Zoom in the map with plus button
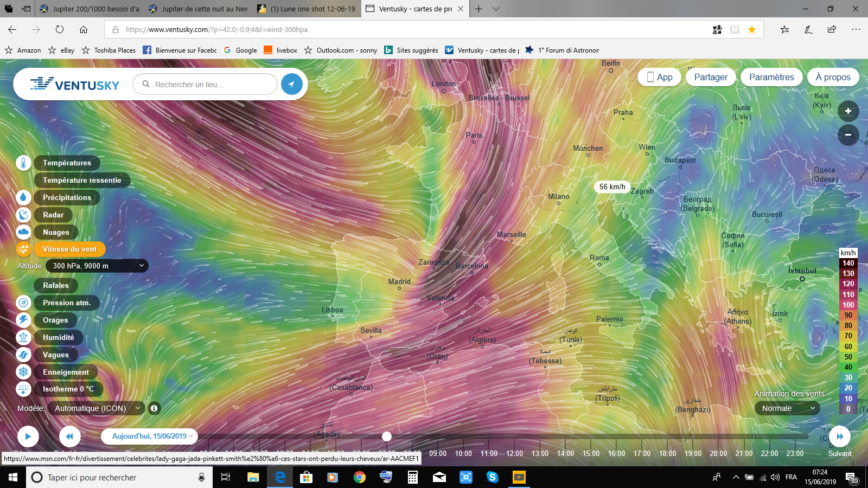868x488 pixels. 848,111
